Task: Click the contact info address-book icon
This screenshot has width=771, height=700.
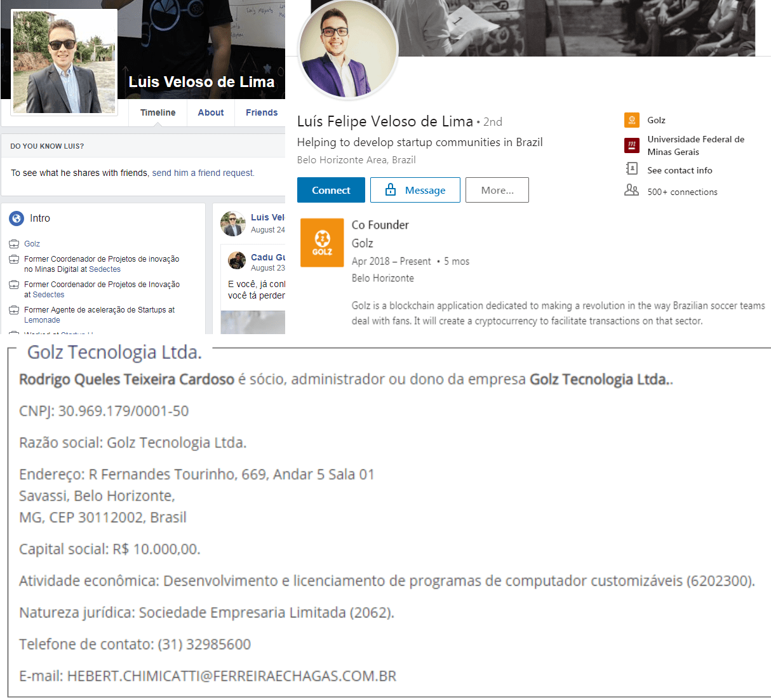Action: [632, 168]
